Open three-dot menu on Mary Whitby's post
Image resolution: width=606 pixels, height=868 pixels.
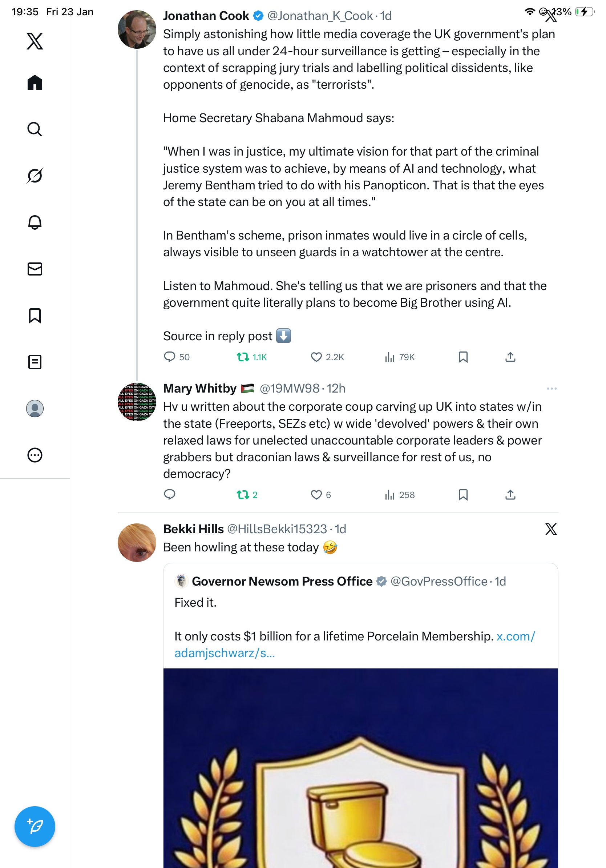tap(551, 389)
